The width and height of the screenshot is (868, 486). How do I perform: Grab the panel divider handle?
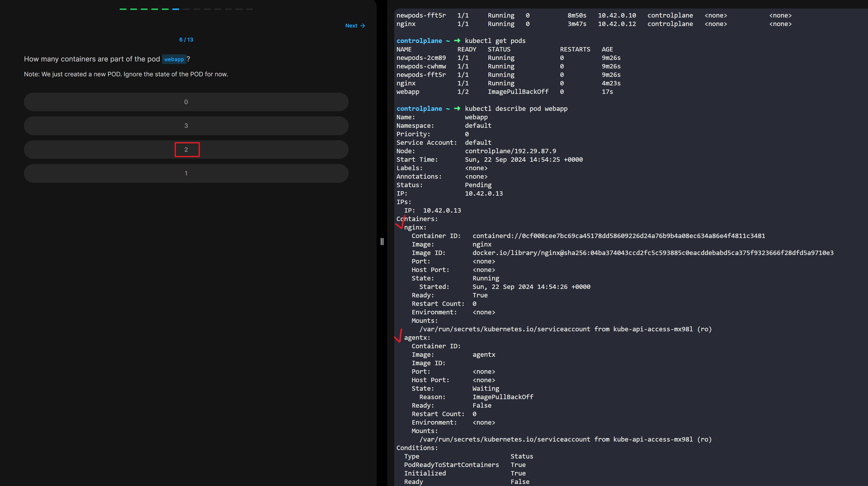[x=382, y=241]
